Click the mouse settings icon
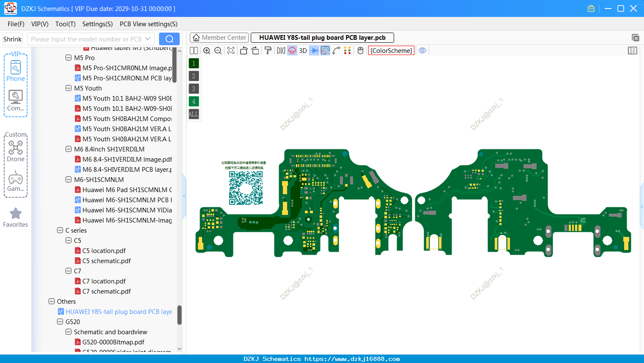Viewport: 644px width, 363px height. point(360,50)
